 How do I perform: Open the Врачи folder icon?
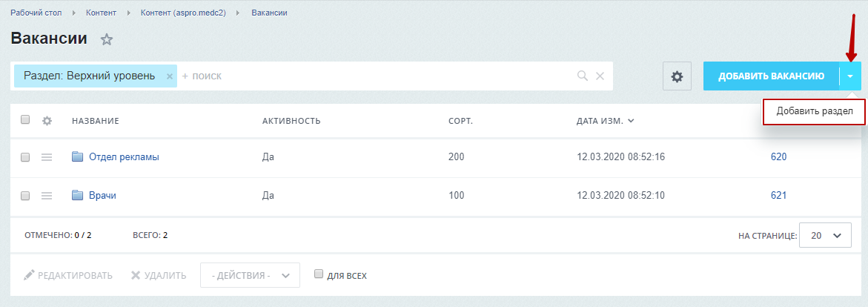click(78, 195)
